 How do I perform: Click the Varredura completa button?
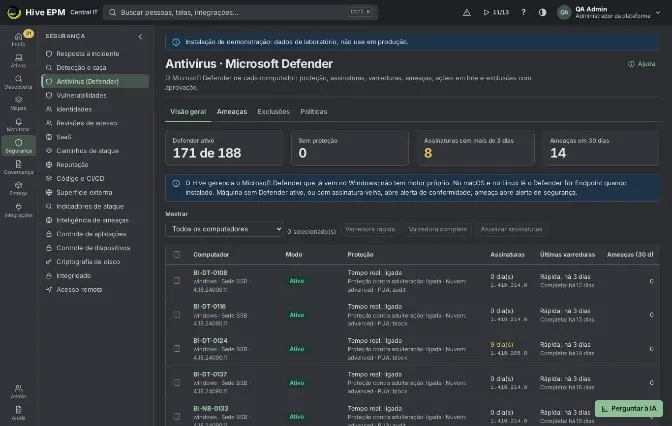(438, 229)
